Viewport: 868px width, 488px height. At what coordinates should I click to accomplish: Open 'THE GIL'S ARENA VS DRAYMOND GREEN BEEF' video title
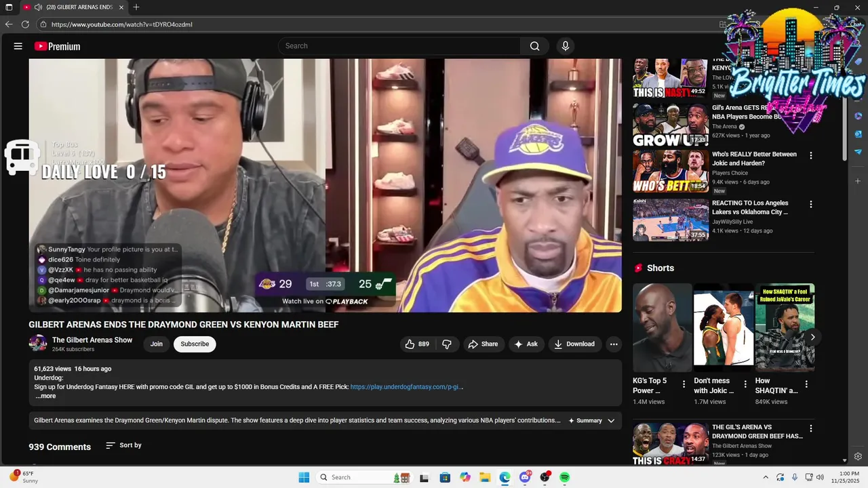pyautogui.click(x=757, y=432)
